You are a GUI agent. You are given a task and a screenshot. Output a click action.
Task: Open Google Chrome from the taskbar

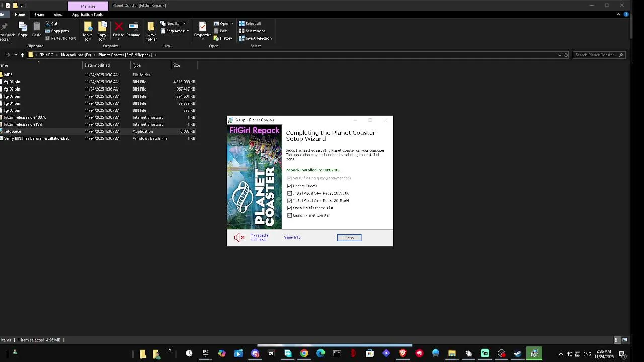tap(304, 353)
